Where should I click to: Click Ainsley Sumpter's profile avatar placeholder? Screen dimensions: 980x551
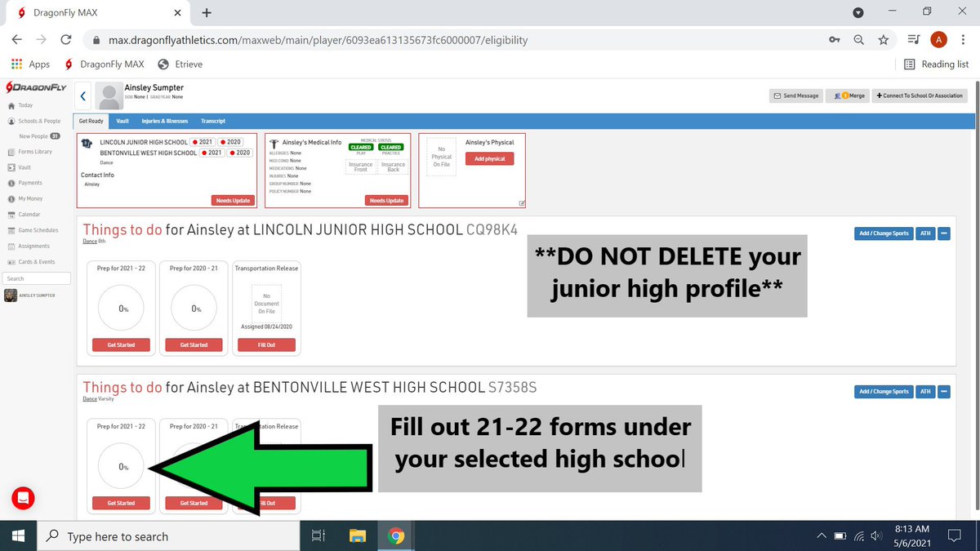coord(109,96)
